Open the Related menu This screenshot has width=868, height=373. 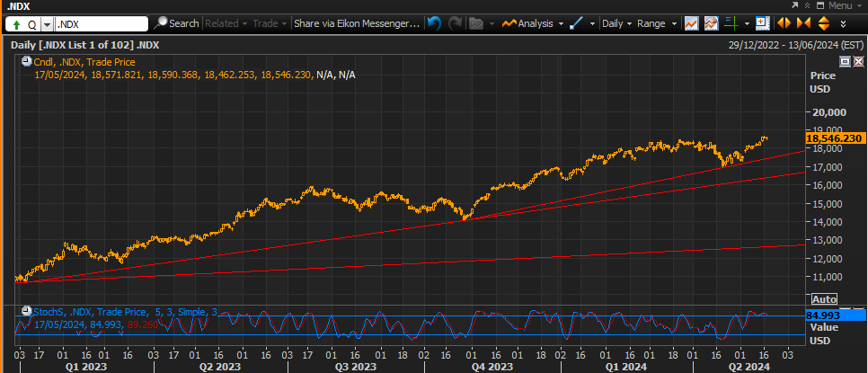tap(226, 23)
